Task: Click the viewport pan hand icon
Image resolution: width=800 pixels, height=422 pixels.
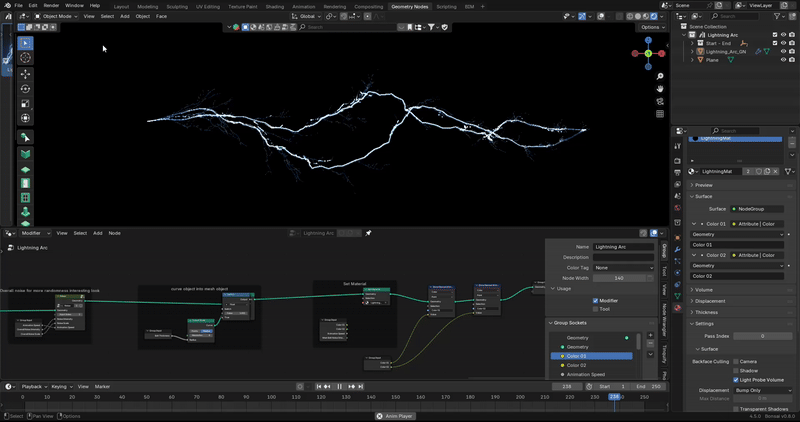Action: (660, 89)
